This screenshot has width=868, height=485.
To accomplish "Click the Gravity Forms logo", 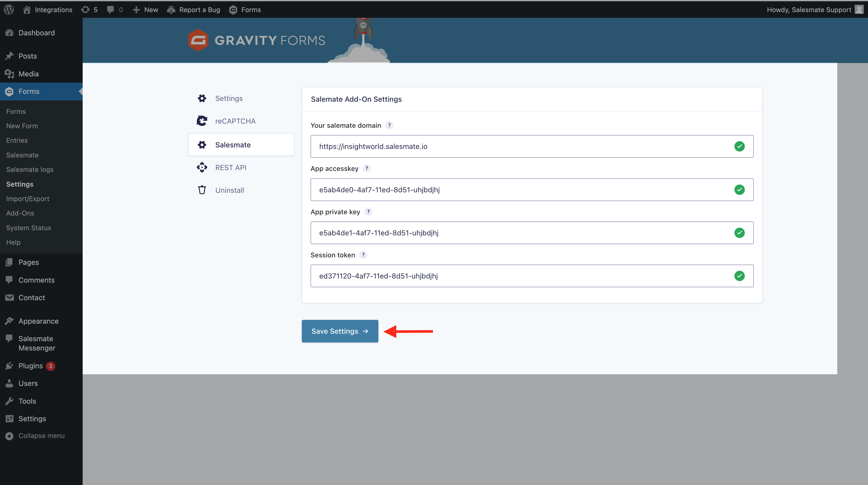I will pos(257,40).
